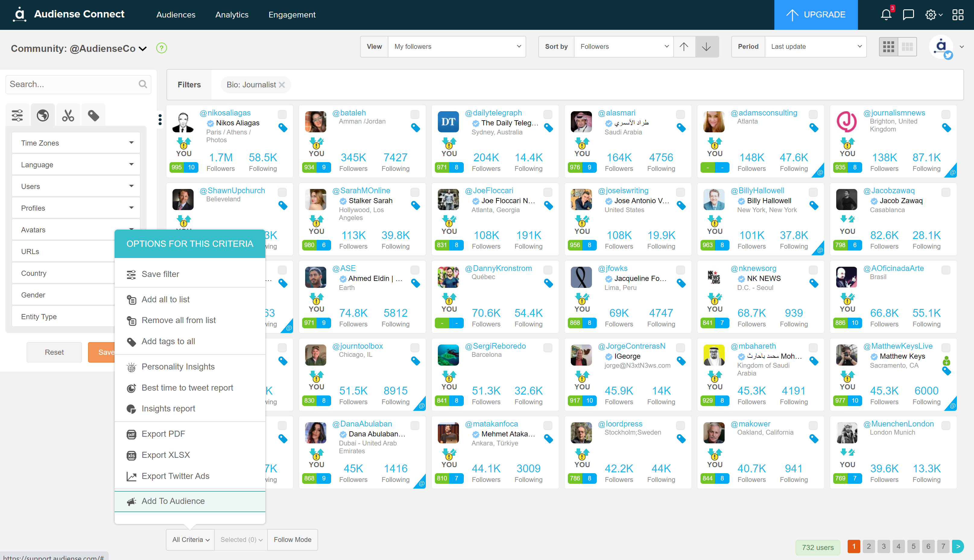Click the UPGRADE button
The height and width of the screenshot is (560, 974).
(816, 14)
